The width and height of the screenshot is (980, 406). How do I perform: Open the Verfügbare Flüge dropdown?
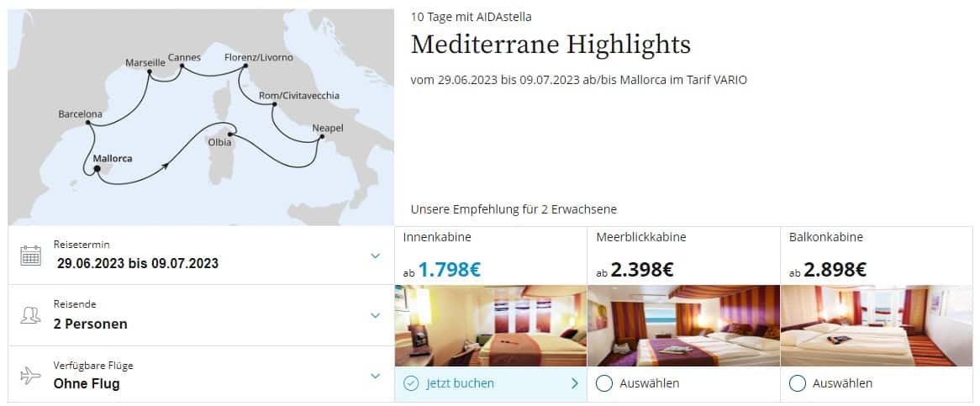pos(376,376)
